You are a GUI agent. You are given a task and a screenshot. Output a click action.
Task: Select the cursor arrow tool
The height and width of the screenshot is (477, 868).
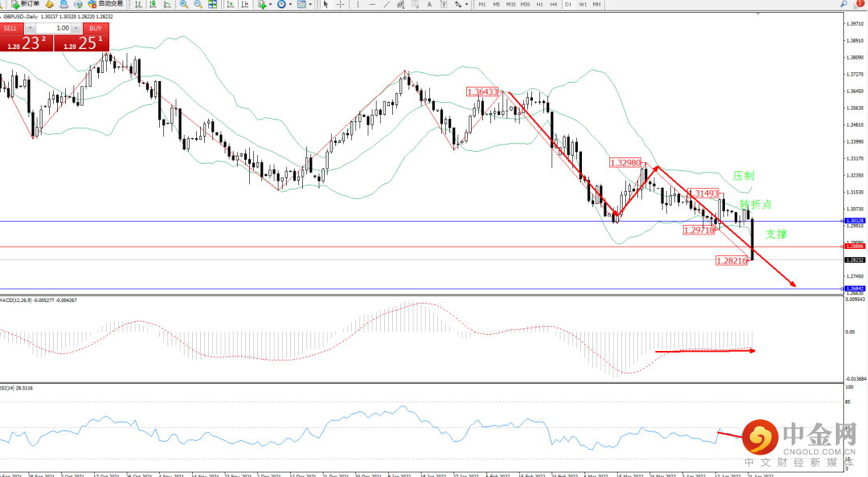[325, 4]
